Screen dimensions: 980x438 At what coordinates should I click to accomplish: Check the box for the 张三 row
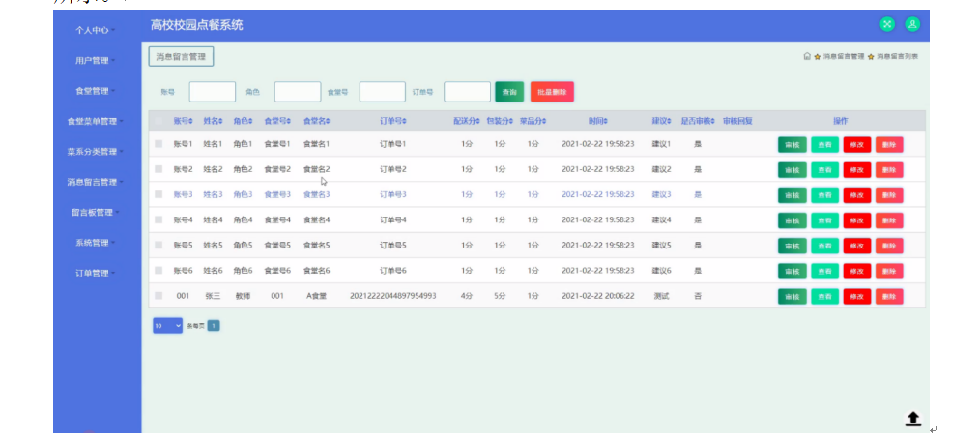[159, 295]
